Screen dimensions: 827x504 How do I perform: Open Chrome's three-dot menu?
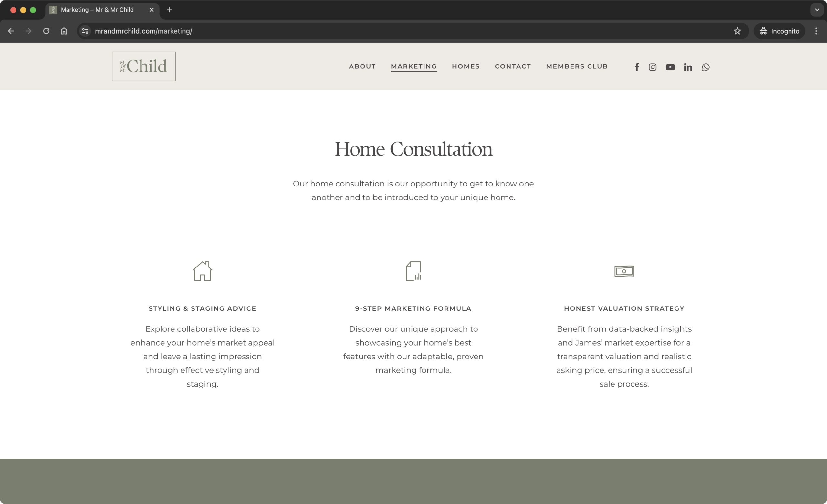point(816,31)
